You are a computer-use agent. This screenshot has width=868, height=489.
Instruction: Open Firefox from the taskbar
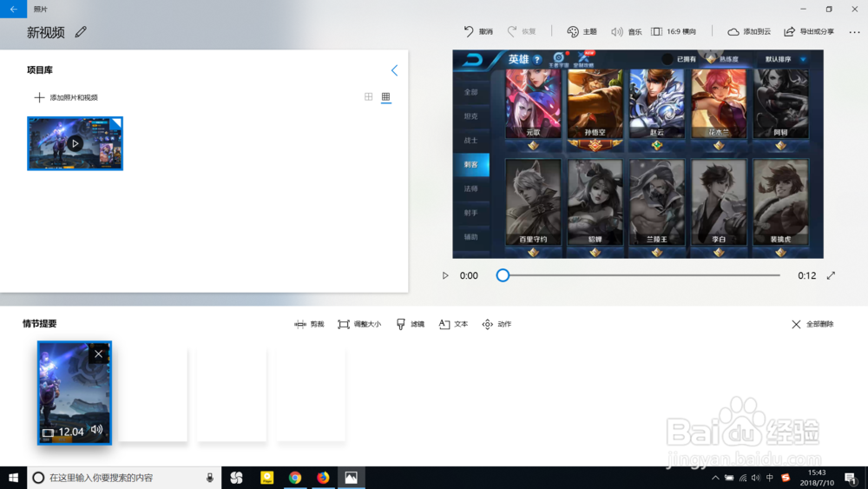click(323, 478)
